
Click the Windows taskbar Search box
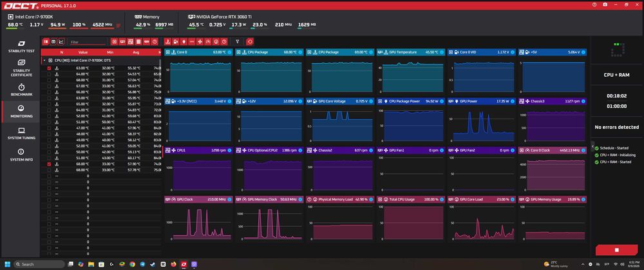(39, 264)
